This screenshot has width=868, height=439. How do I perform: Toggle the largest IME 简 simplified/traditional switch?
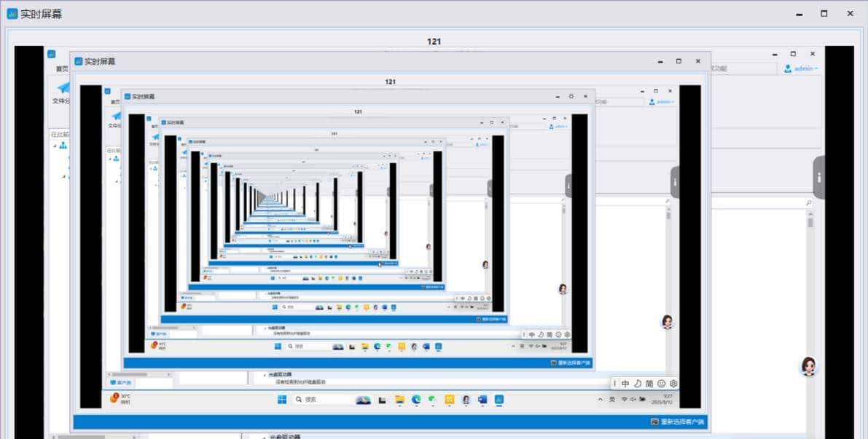click(x=649, y=384)
